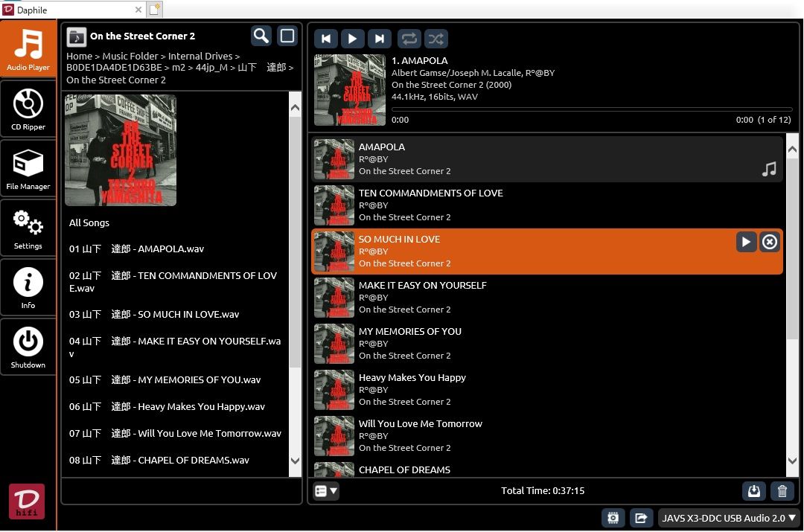Go to B0DE1DA4DE1D63BE in breadcrumb

[114, 68]
